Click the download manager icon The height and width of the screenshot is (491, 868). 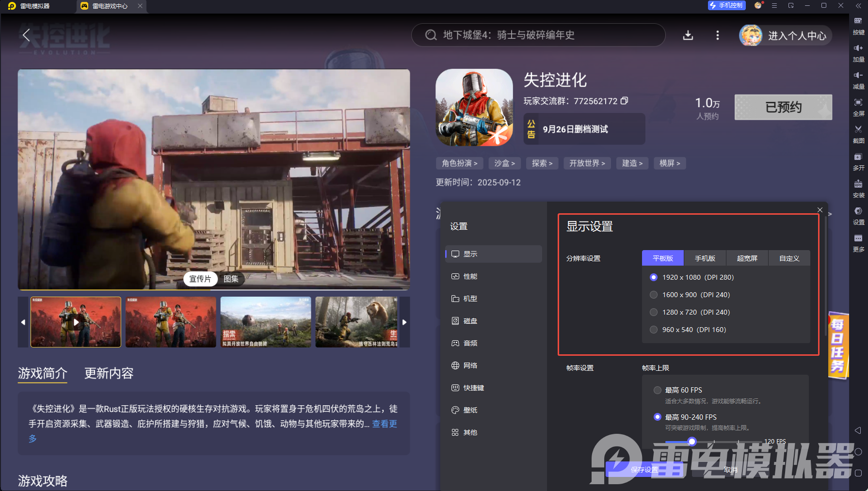[x=688, y=35]
